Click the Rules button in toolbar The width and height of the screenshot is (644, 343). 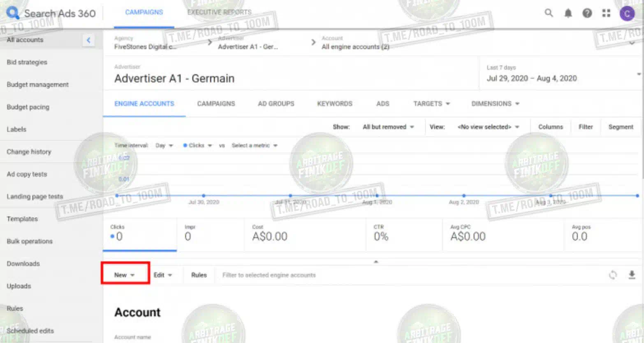coord(199,275)
